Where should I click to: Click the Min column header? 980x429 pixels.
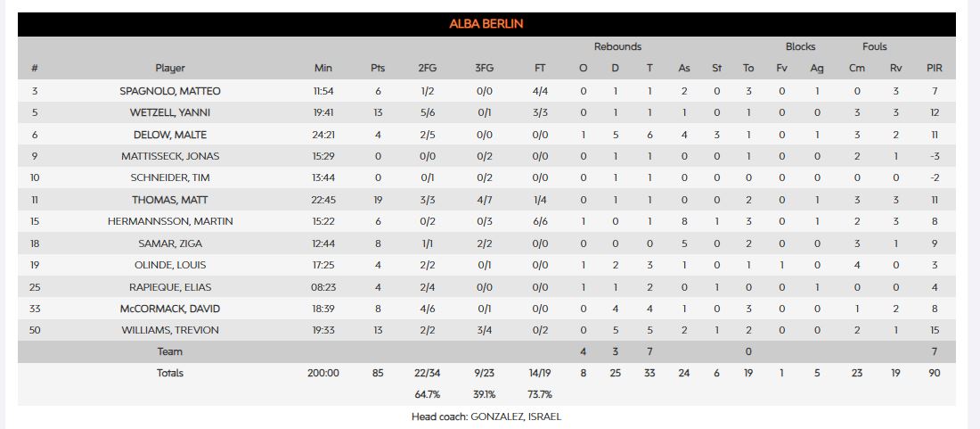click(323, 68)
